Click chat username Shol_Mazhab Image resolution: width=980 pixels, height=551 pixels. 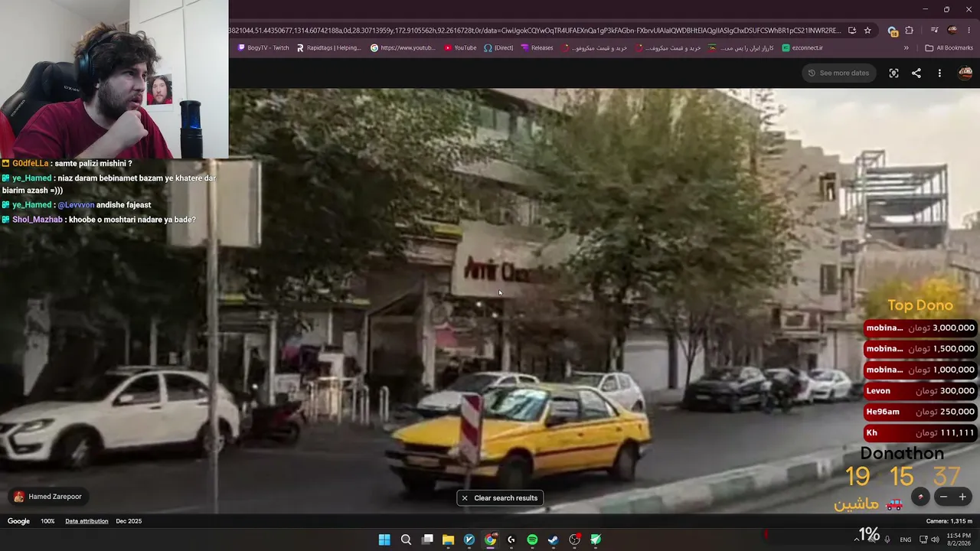38,220
